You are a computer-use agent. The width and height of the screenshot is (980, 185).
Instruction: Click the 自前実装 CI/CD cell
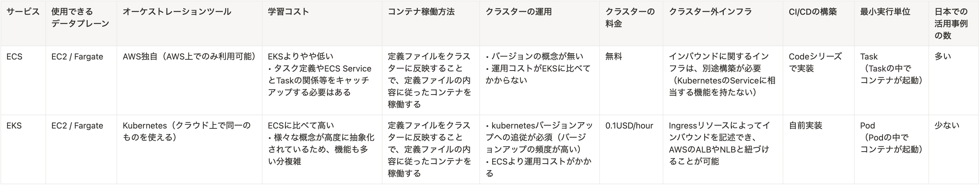pos(818,149)
